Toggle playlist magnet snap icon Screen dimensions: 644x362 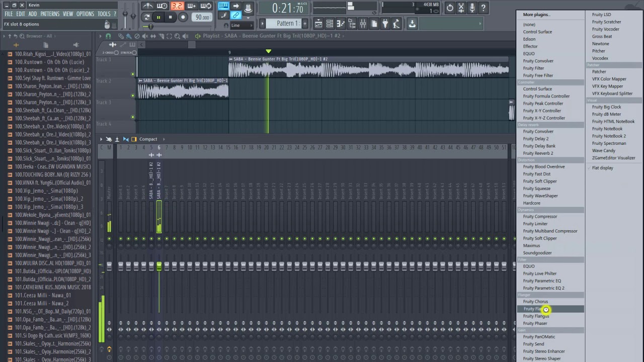point(108,36)
